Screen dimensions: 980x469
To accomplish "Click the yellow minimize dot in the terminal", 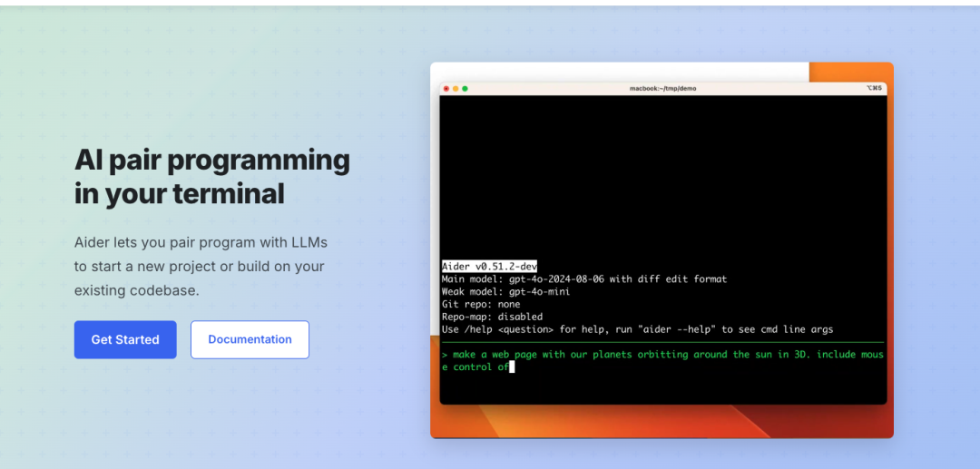I will coord(456,89).
